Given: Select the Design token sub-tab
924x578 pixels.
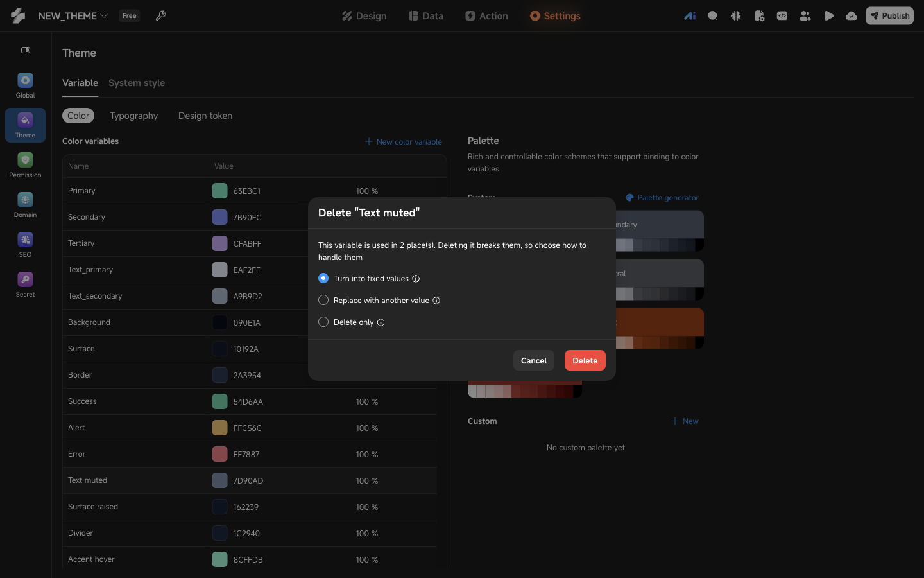Looking at the screenshot, I should coord(205,116).
